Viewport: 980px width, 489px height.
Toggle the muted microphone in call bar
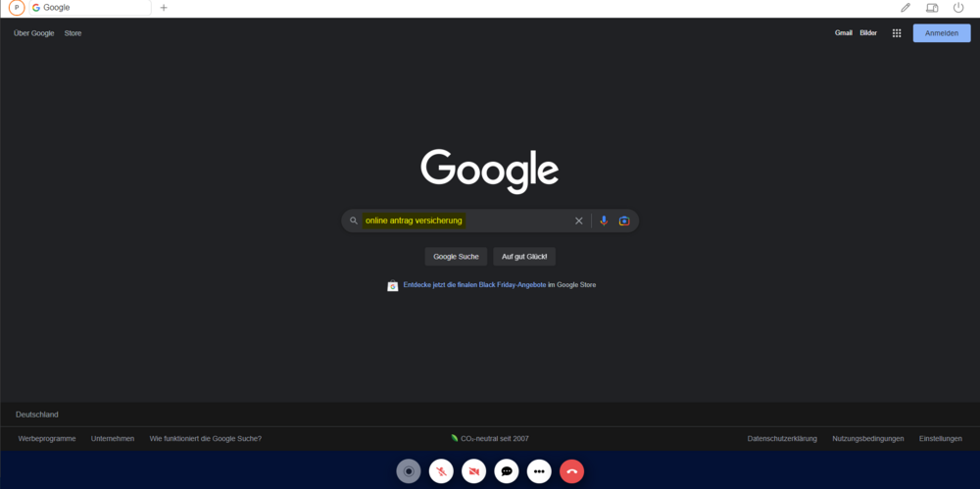point(441,470)
